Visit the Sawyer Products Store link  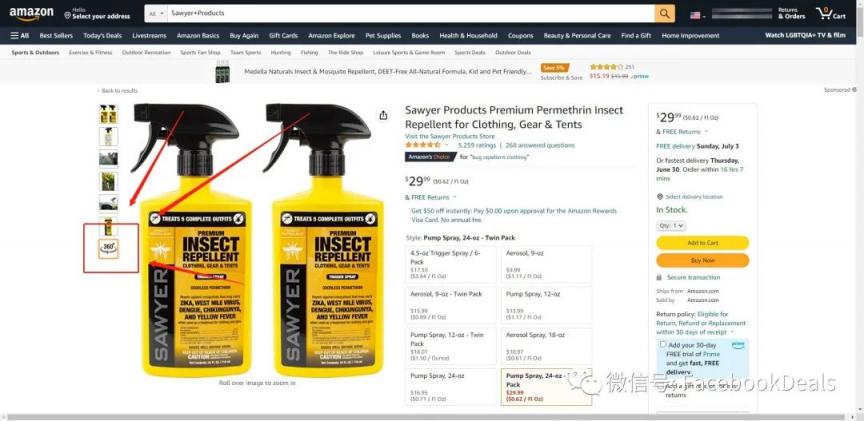pyautogui.click(x=450, y=136)
